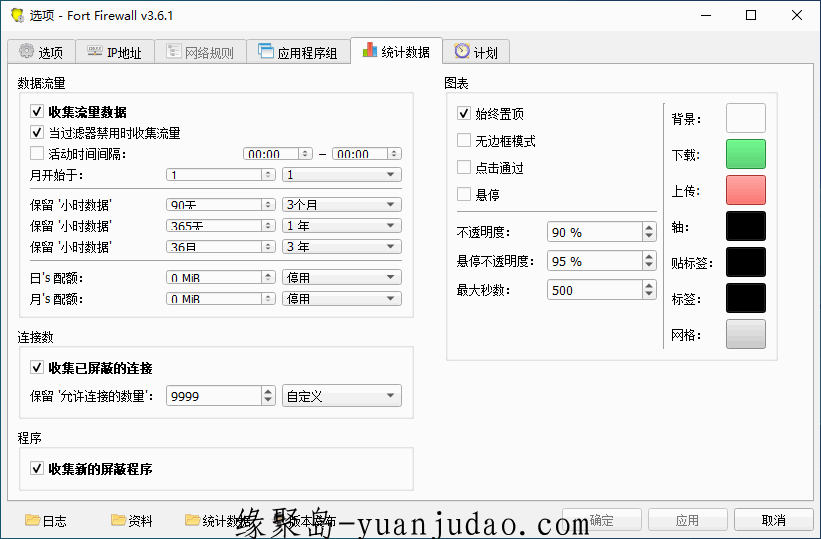The width and height of the screenshot is (821, 539).
Task: Select the 统计数据 tab
Action: (x=396, y=50)
